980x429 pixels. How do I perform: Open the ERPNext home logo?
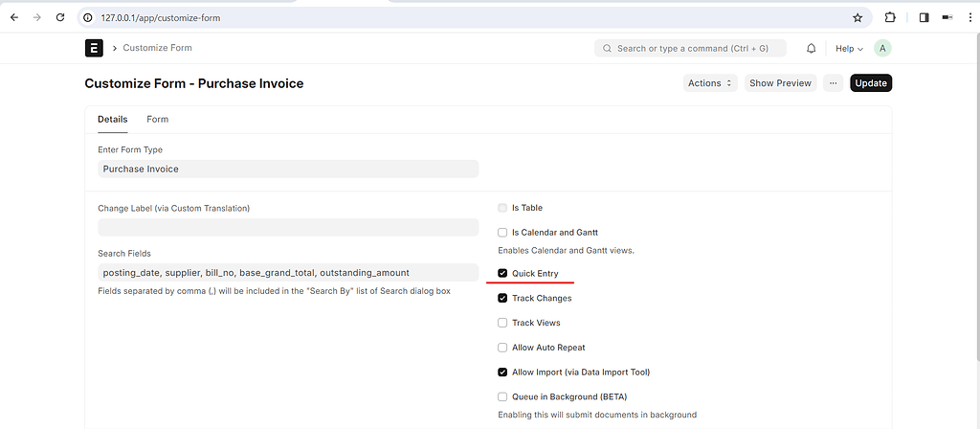[94, 48]
